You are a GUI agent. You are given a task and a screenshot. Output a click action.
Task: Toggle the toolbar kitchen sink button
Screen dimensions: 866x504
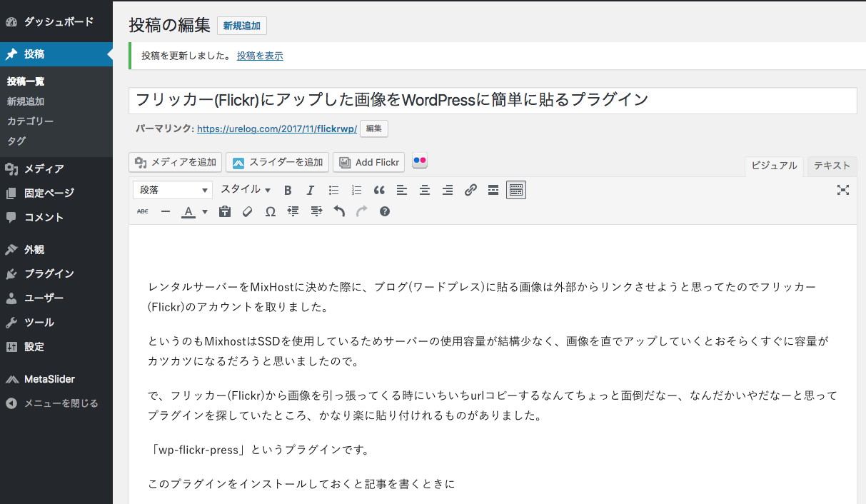coord(516,190)
